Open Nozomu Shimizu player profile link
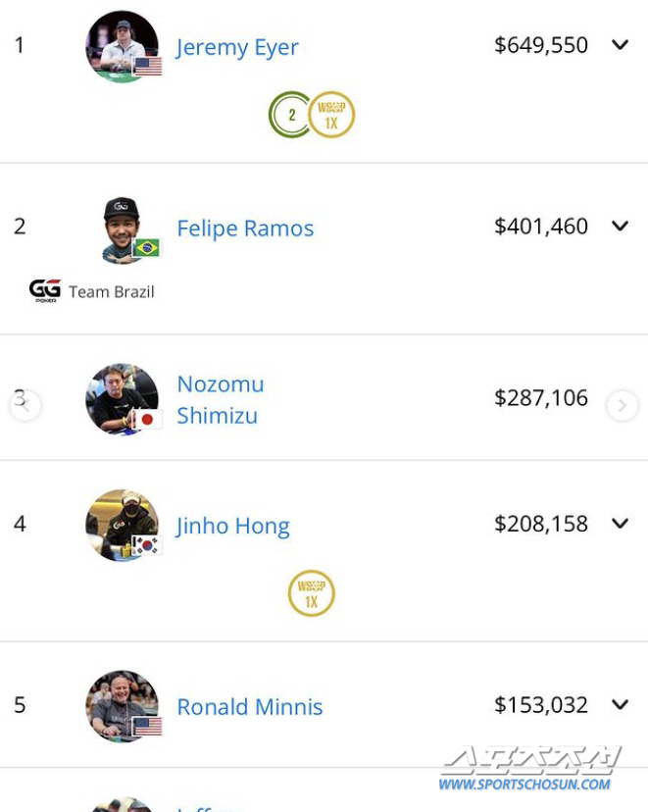The image size is (648, 812). pyautogui.click(x=221, y=400)
